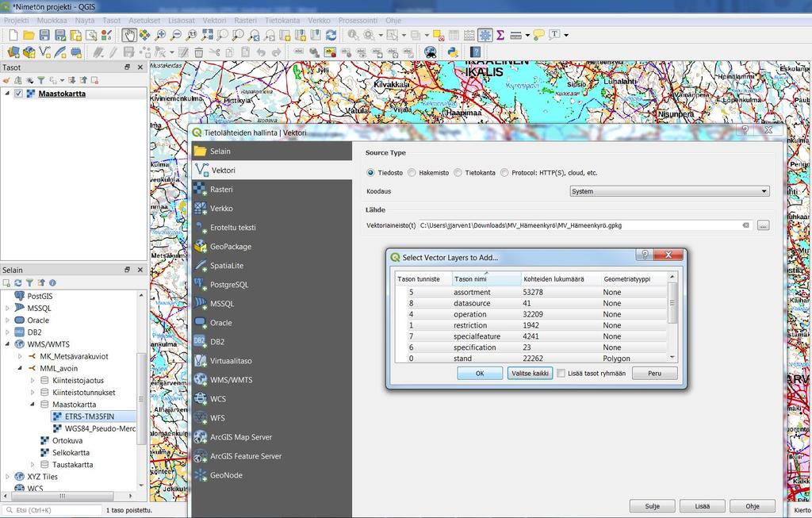Confirm layer selection with OK
The height and width of the screenshot is (518, 812).
[480, 373]
